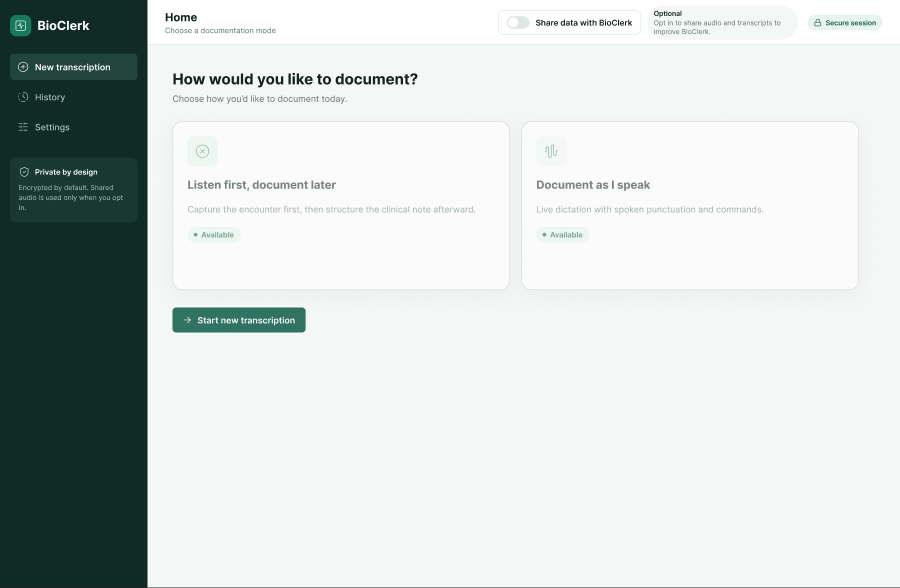Click 'Choose a documentation mode' subtitle
The height and width of the screenshot is (588, 900).
tap(220, 30)
